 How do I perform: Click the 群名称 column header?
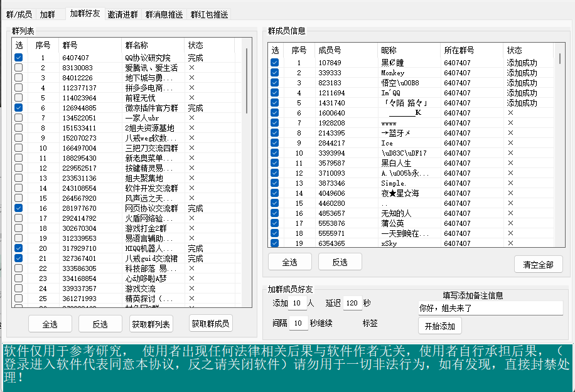pos(153,45)
